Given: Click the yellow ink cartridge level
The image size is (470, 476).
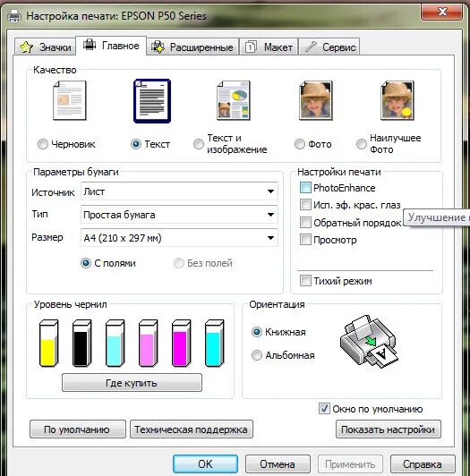Looking at the screenshot, I should tap(48, 343).
